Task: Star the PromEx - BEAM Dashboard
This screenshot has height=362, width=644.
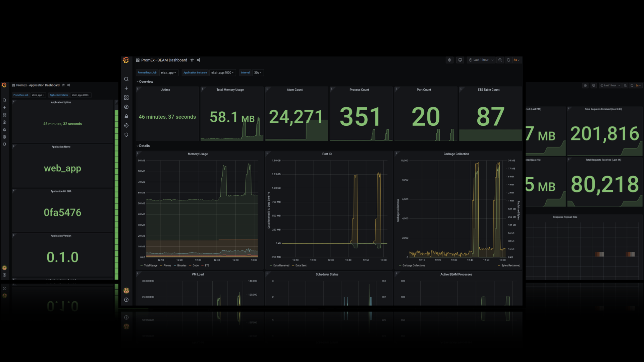Action: [x=192, y=60]
